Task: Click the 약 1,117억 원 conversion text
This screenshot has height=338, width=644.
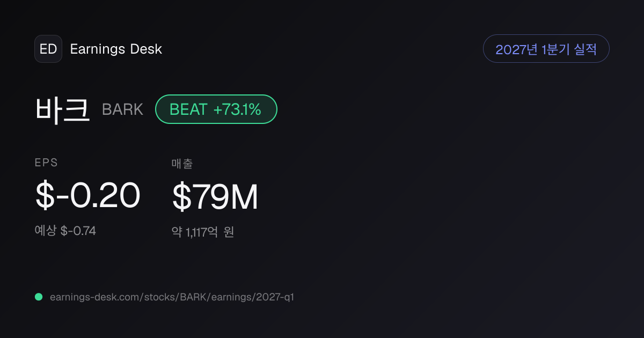Action: pos(203,232)
